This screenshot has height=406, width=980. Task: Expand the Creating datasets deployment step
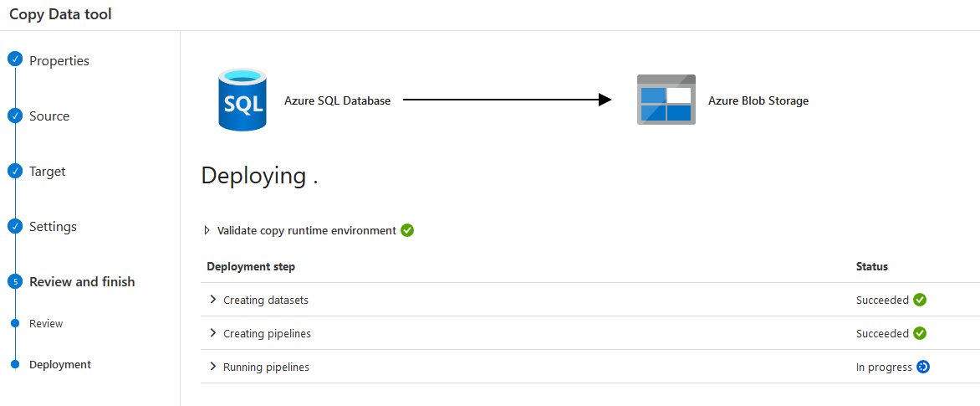pos(213,300)
